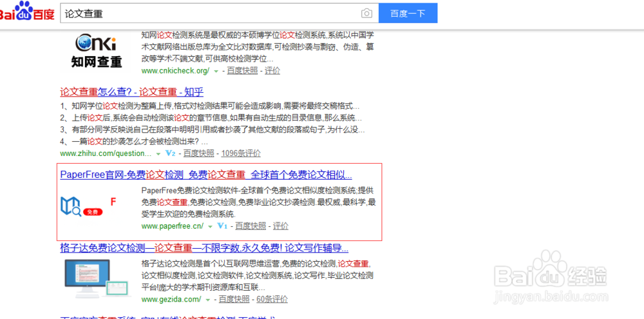Open 评价 link for PaperFree result

(281, 226)
